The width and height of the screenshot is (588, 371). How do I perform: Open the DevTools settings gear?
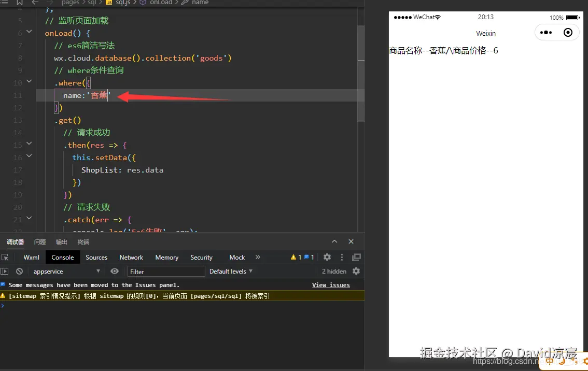(327, 257)
